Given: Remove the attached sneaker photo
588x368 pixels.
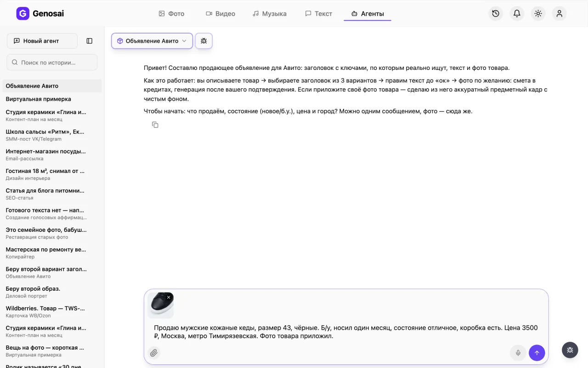Looking at the screenshot, I should click(x=169, y=298).
